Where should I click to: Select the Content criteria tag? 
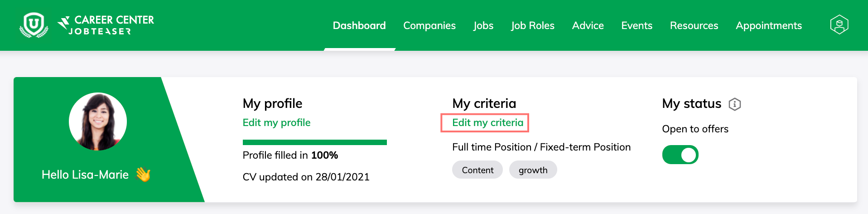pos(477,170)
